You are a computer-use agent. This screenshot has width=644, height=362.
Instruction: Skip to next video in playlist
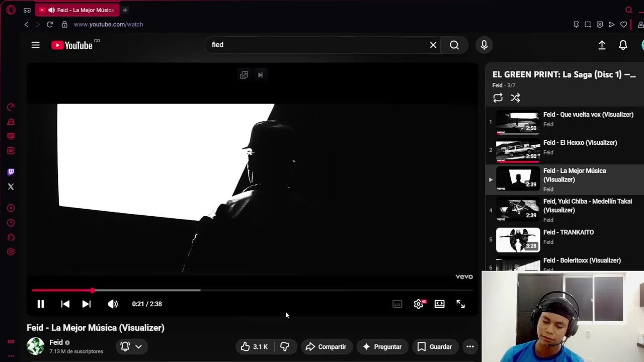point(87,304)
